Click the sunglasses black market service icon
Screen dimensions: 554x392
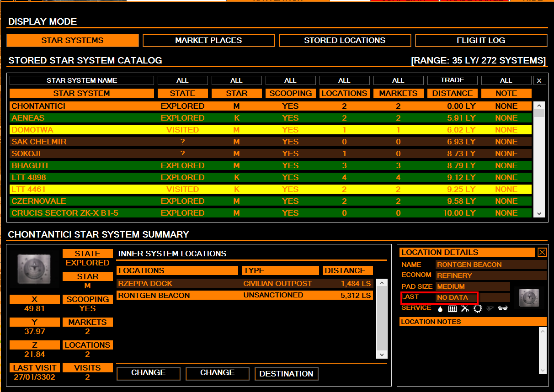[503, 309]
